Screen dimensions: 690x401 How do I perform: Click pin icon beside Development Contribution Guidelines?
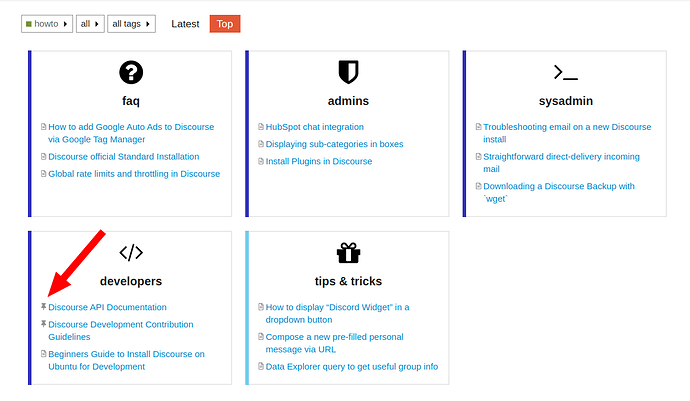tap(44, 324)
